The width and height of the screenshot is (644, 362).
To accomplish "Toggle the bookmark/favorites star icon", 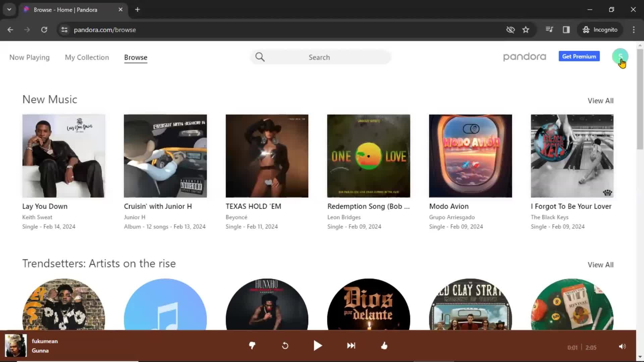I will [526, 29].
